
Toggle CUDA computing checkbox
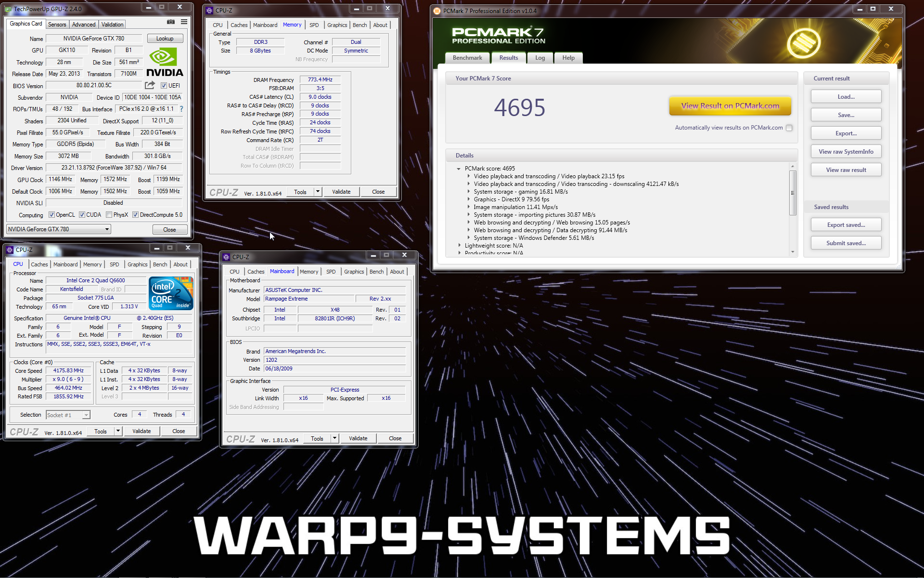pyautogui.click(x=82, y=215)
